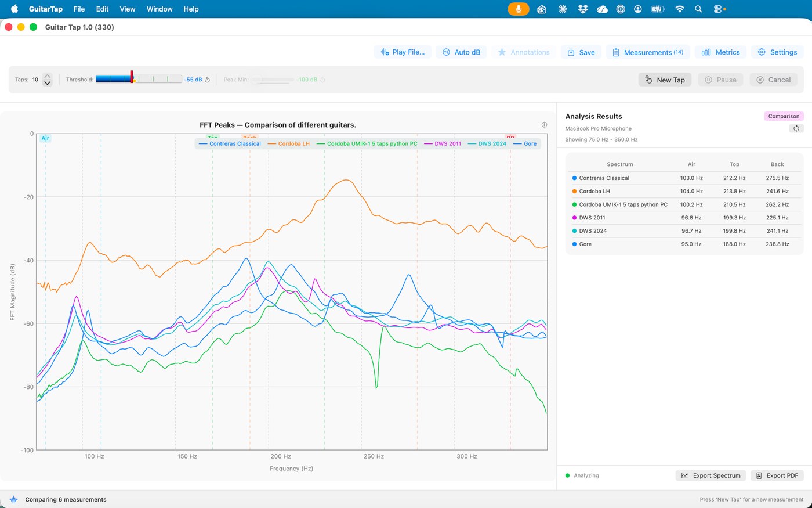
Task: Click the Auto dB button
Action: point(462,52)
